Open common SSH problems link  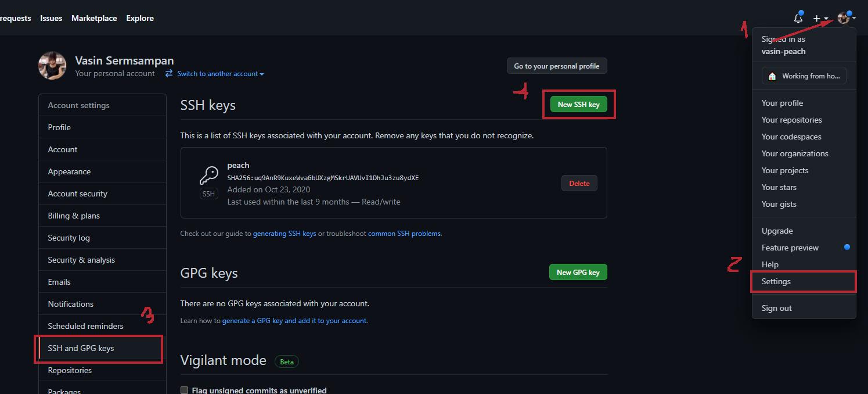tap(404, 234)
